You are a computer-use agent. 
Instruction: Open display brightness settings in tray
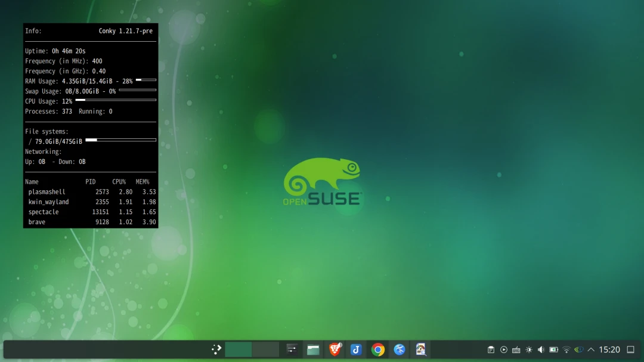click(x=529, y=350)
